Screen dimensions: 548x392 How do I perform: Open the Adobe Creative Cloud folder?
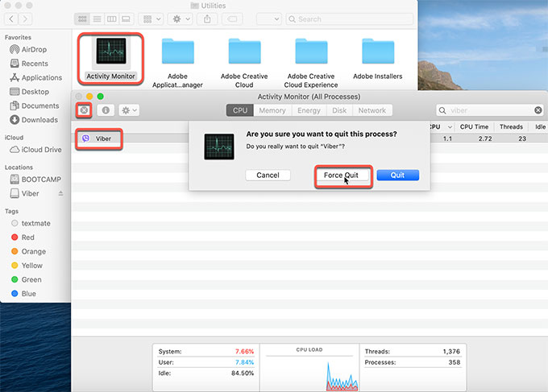pos(244,52)
